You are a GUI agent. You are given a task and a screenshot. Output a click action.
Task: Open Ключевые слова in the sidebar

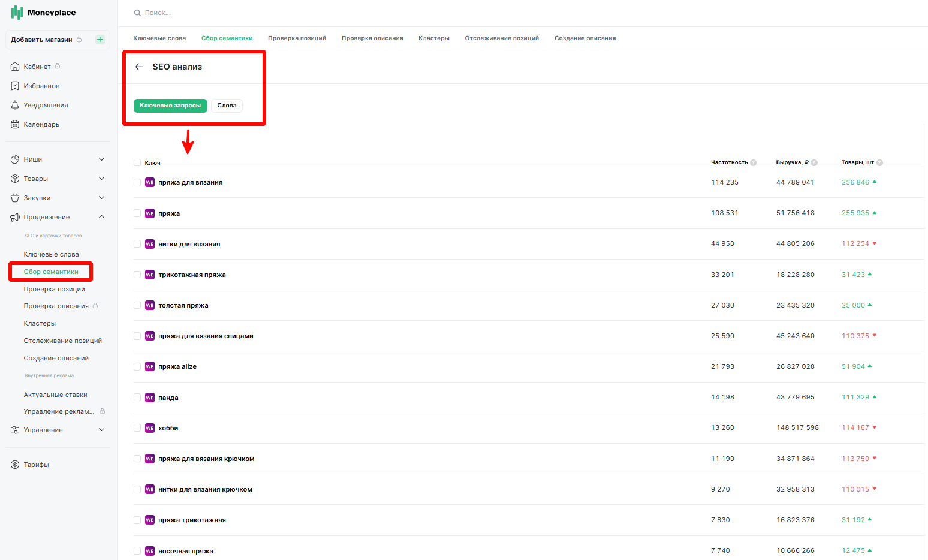click(x=52, y=254)
